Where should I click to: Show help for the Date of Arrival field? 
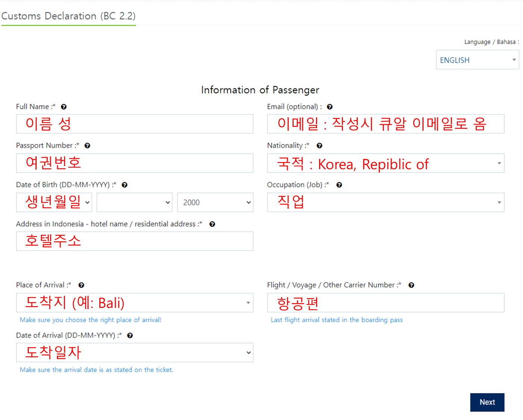[x=130, y=336]
